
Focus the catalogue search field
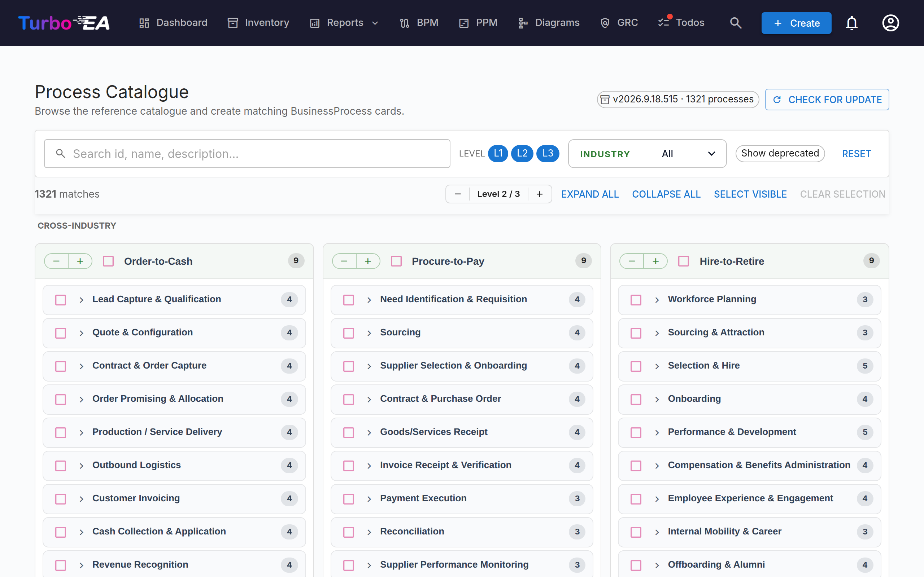coord(247,154)
